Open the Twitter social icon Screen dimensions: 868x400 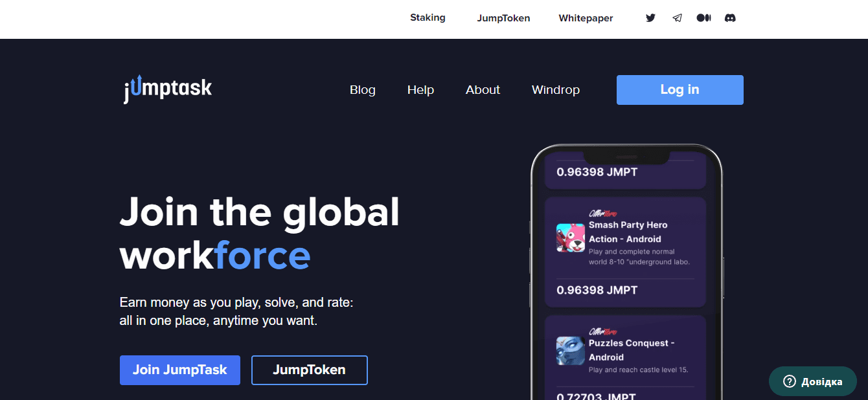click(650, 18)
